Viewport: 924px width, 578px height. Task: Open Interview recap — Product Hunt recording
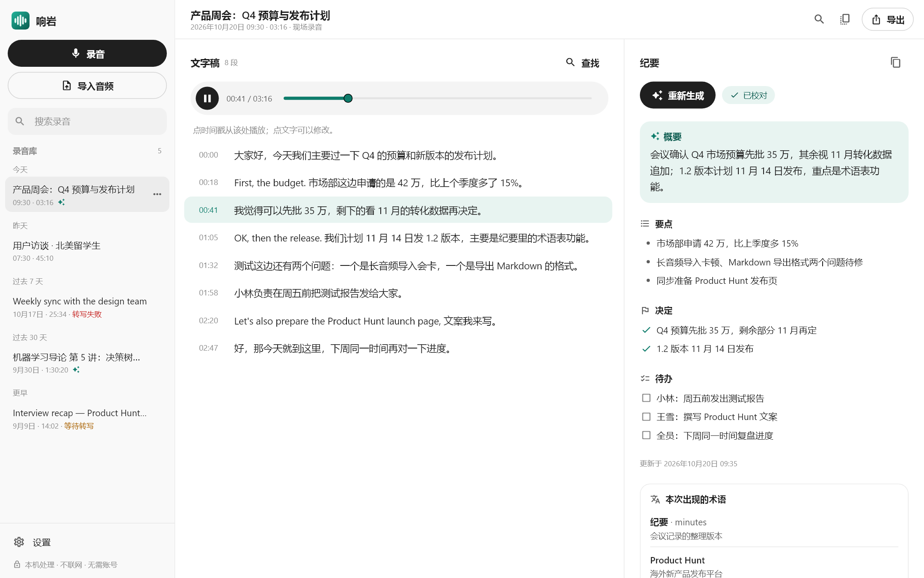[87, 419]
